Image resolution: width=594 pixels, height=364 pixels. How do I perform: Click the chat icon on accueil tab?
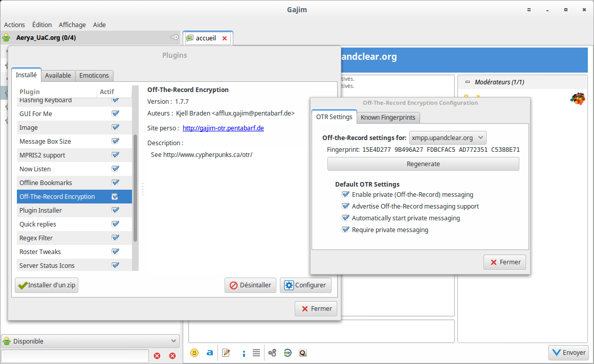(x=190, y=38)
